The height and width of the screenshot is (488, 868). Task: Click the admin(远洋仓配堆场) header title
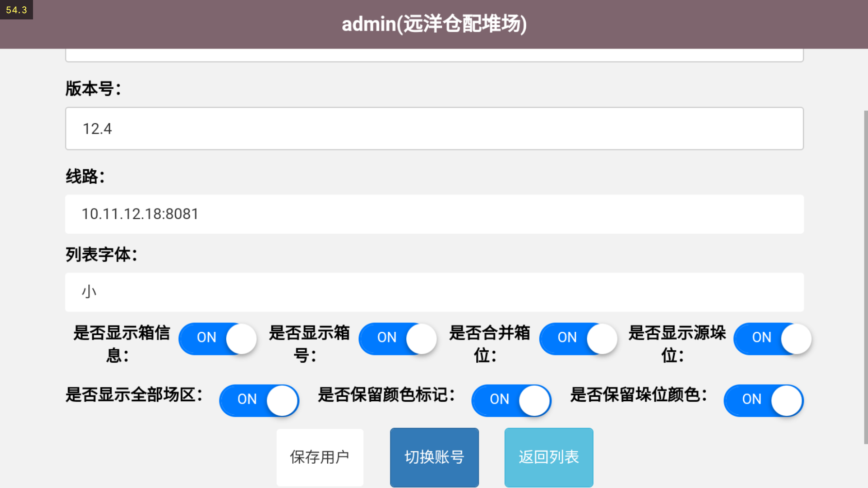pyautogui.click(x=434, y=24)
